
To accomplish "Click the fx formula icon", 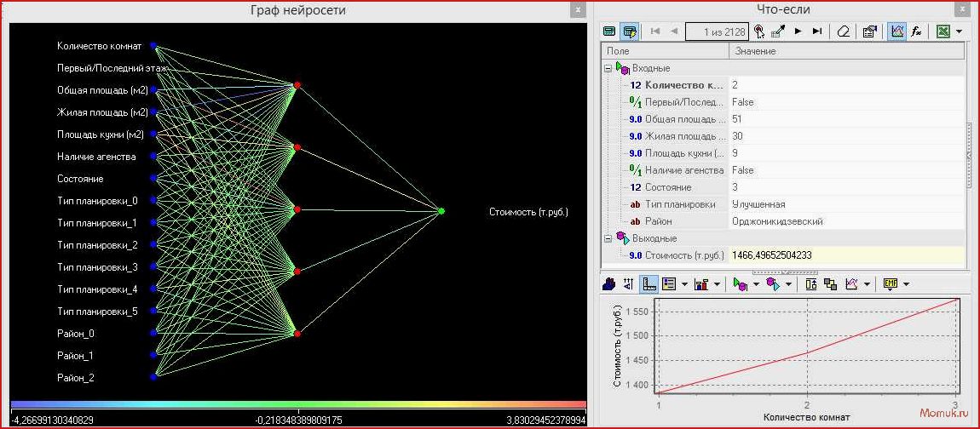I will click(916, 31).
